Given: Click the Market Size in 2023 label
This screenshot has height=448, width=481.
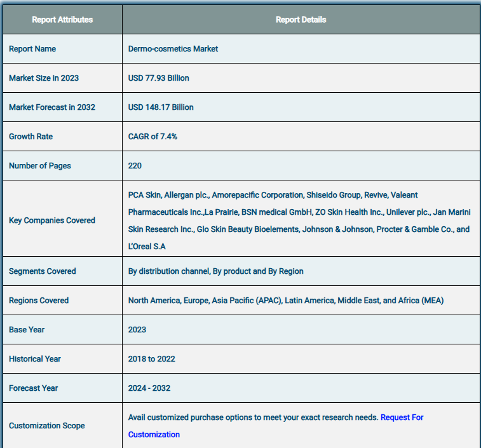Looking at the screenshot, I should point(44,78).
